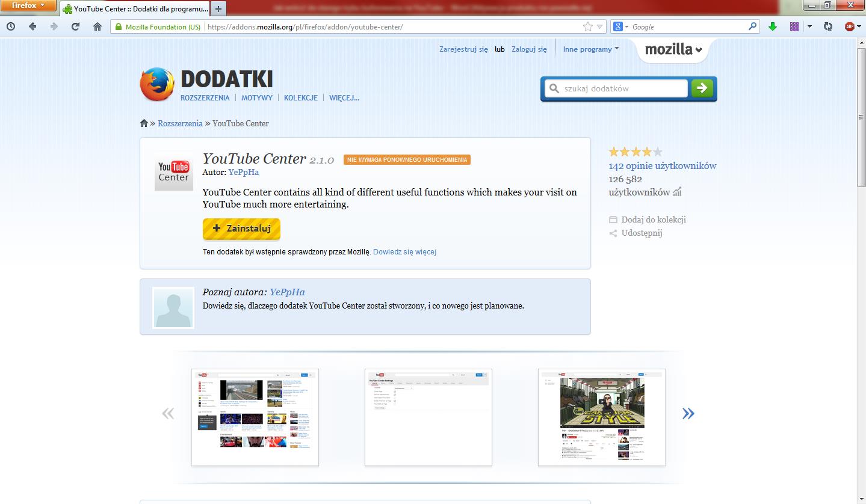
Task: Click NIE WYMAGA PONOWNEGO URUCHOMIENIA badge
Action: pos(407,159)
